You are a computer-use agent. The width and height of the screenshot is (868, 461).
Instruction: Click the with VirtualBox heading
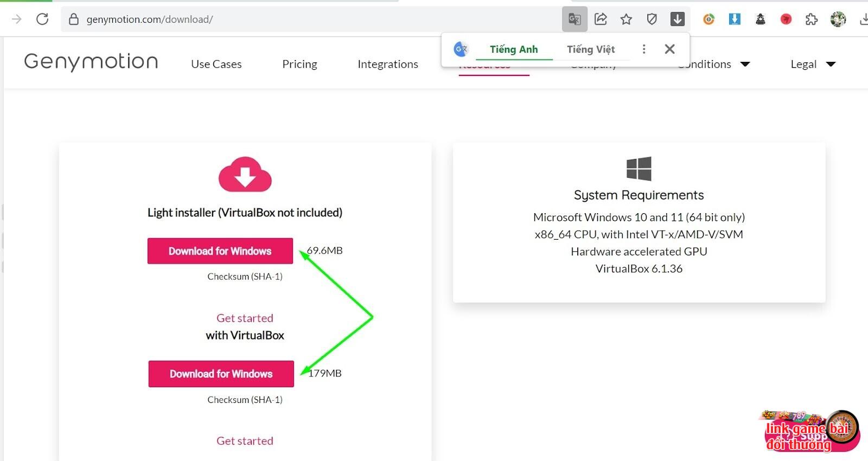[245, 336]
